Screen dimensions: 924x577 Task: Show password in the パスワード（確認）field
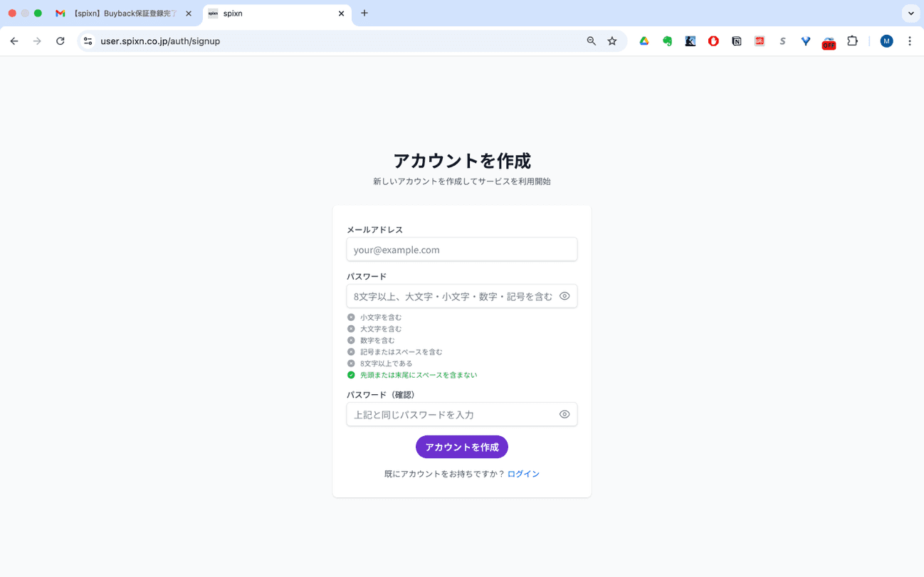565,414
